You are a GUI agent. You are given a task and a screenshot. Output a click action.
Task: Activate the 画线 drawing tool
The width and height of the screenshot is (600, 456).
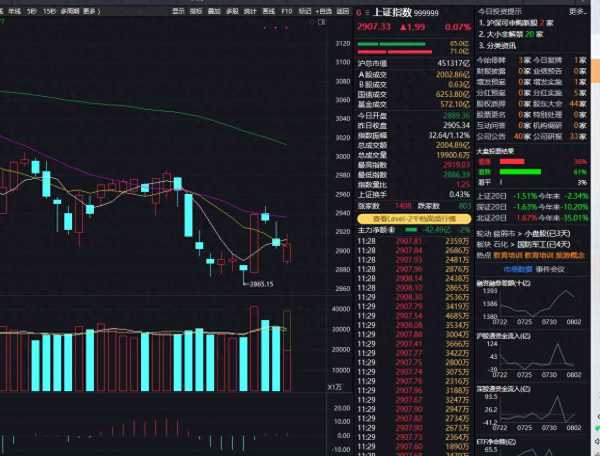coord(269,11)
